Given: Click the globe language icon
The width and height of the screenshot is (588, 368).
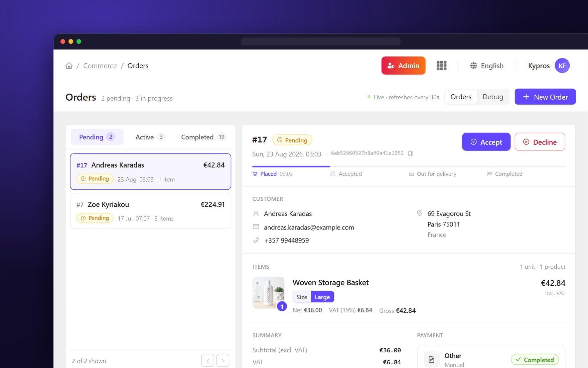Looking at the screenshot, I should click(x=473, y=66).
